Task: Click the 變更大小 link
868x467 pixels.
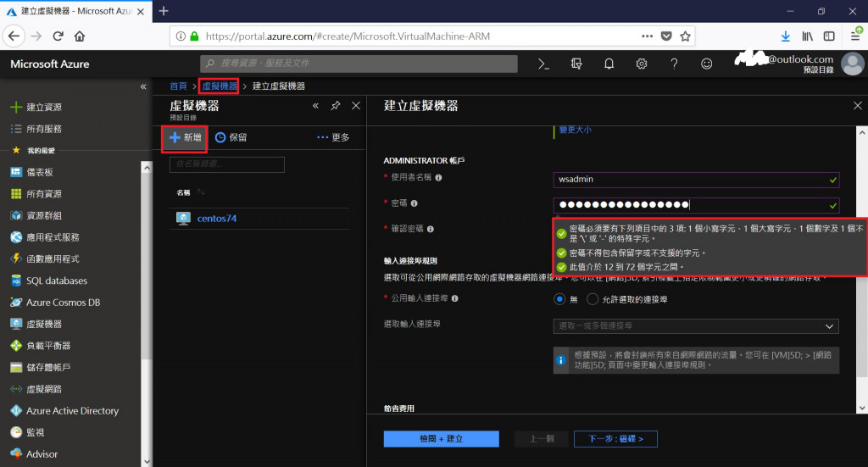Action: click(576, 130)
